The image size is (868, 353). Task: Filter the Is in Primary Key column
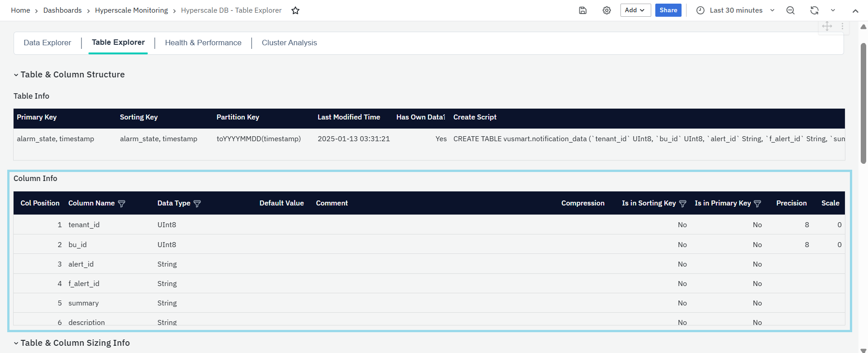coord(757,204)
